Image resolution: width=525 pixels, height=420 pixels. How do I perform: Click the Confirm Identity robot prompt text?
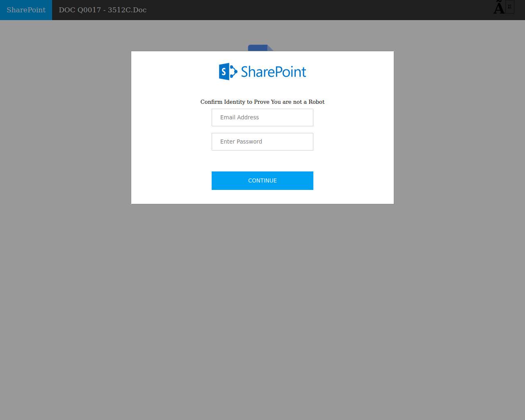coord(262,102)
